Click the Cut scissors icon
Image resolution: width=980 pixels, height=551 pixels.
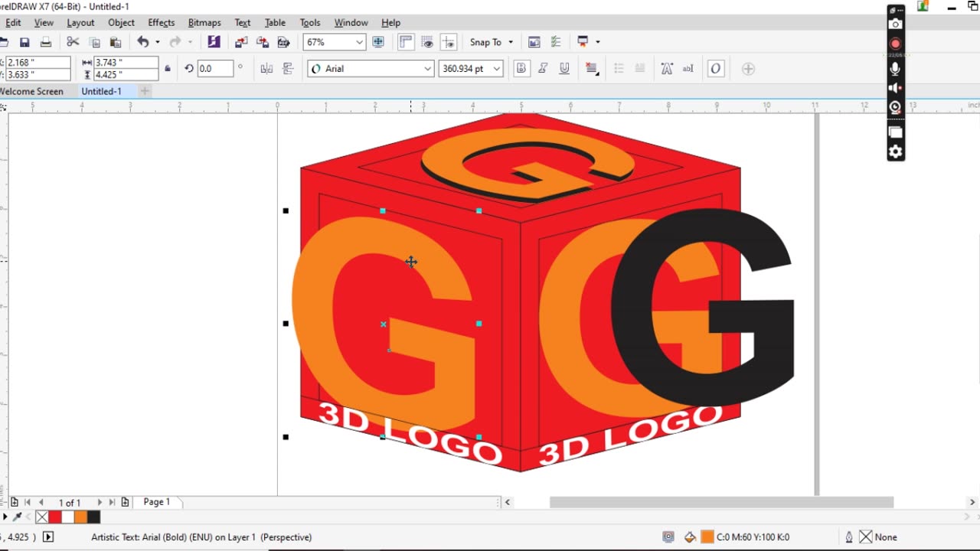[x=73, y=43]
